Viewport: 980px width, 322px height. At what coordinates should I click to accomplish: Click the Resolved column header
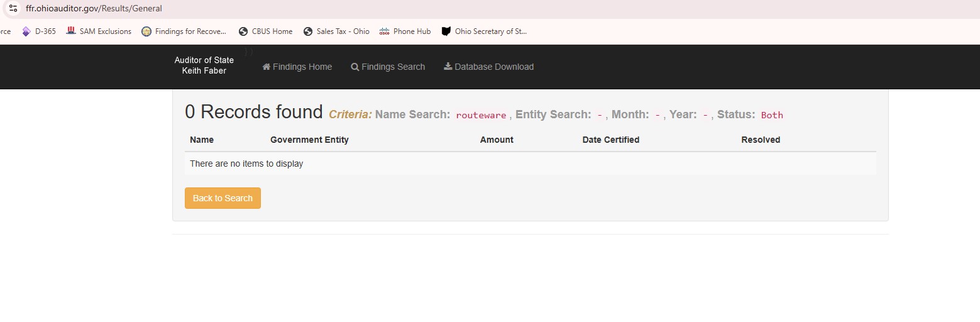coord(761,140)
